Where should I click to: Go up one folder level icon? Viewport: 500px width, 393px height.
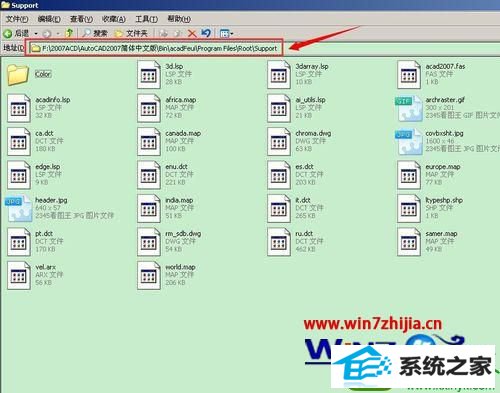pos(69,33)
